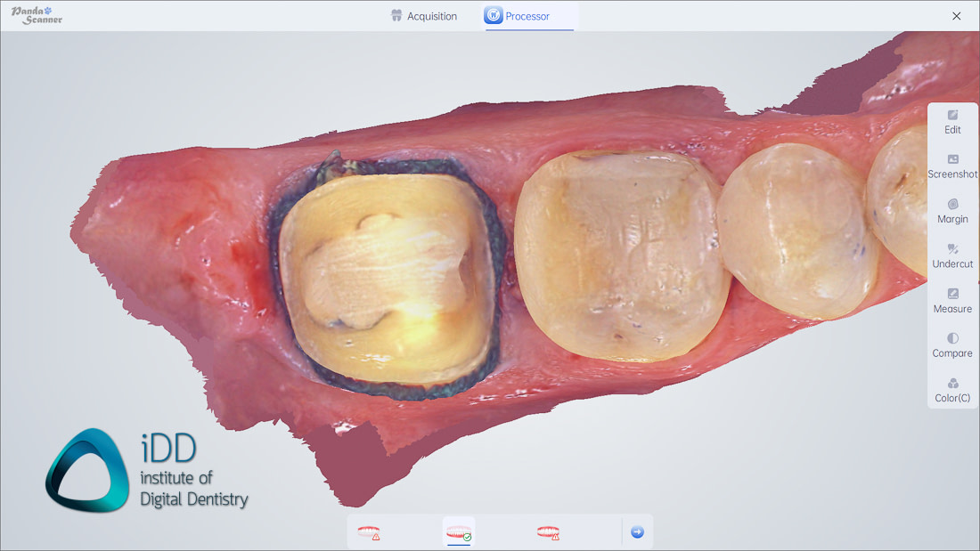Click the processor icon on the Processor tab
Viewport: 980px width, 551px height.
click(492, 15)
